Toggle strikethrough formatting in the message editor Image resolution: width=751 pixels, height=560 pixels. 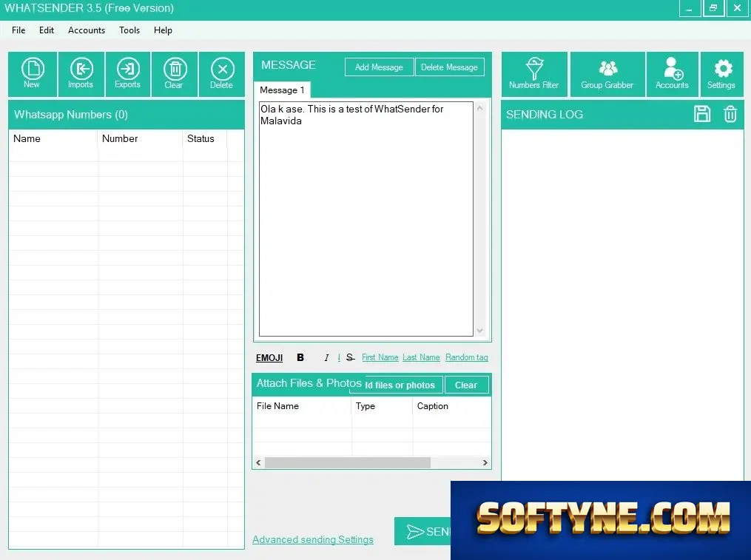pyautogui.click(x=350, y=357)
